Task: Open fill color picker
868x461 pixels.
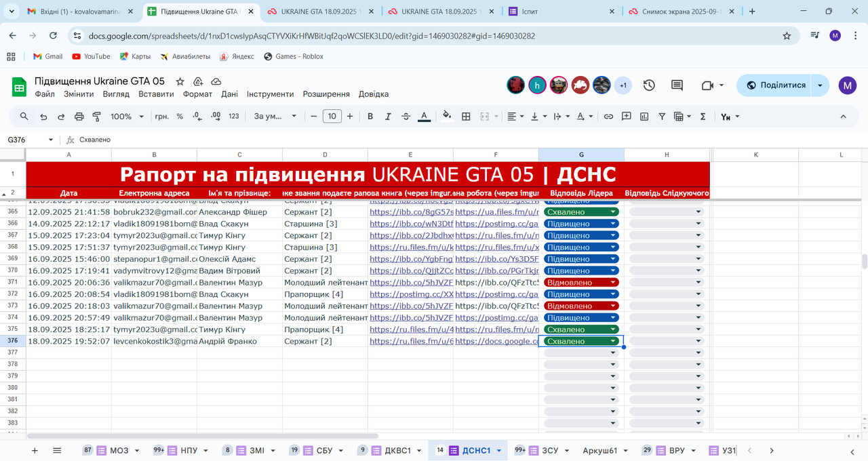Action: [447, 117]
